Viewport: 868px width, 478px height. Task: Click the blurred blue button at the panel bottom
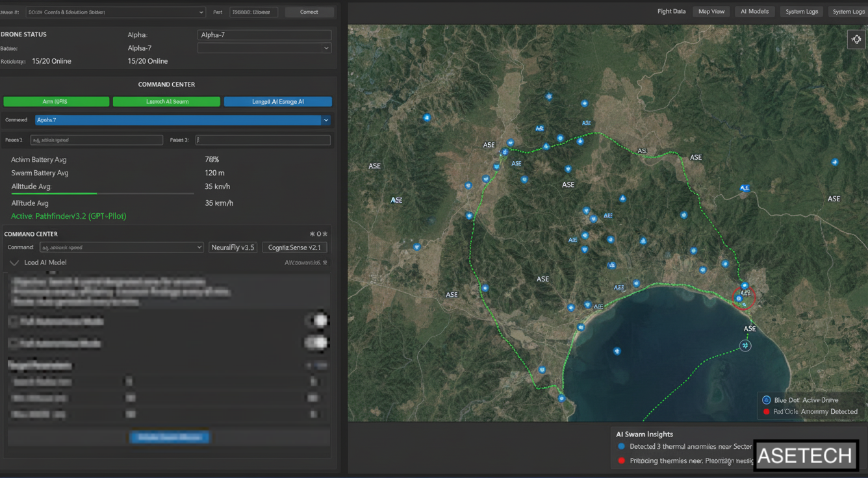170,438
